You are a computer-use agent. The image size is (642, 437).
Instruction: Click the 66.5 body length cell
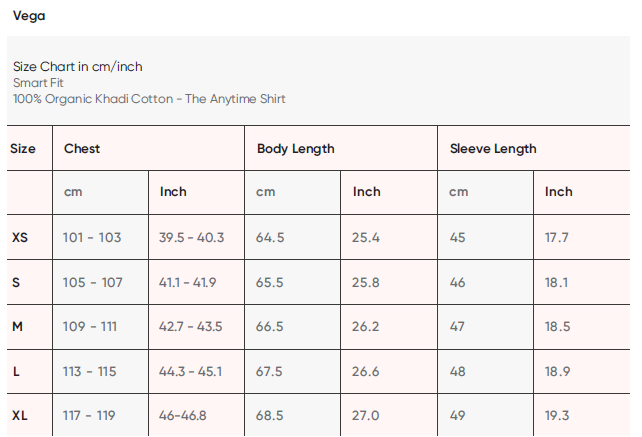[x=270, y=327]
